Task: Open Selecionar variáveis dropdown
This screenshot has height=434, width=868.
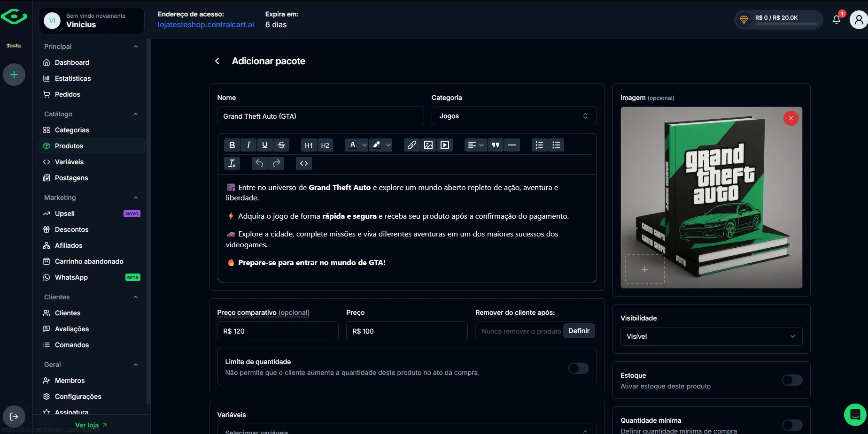Action: pos(407,429)
